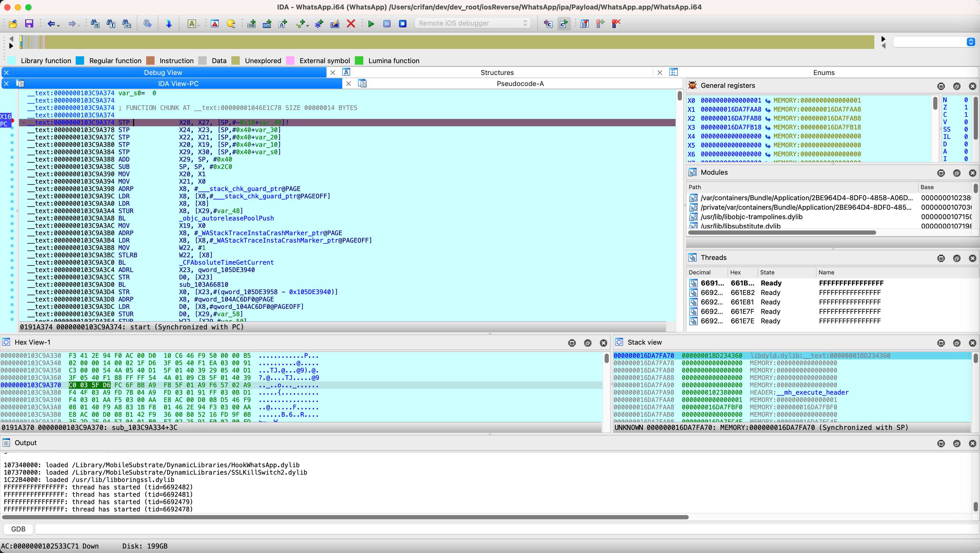The width and height of the screenshot is (980, 553).
Task: Click the blue down arrow toolbar icon
Action: coord(169,24)
